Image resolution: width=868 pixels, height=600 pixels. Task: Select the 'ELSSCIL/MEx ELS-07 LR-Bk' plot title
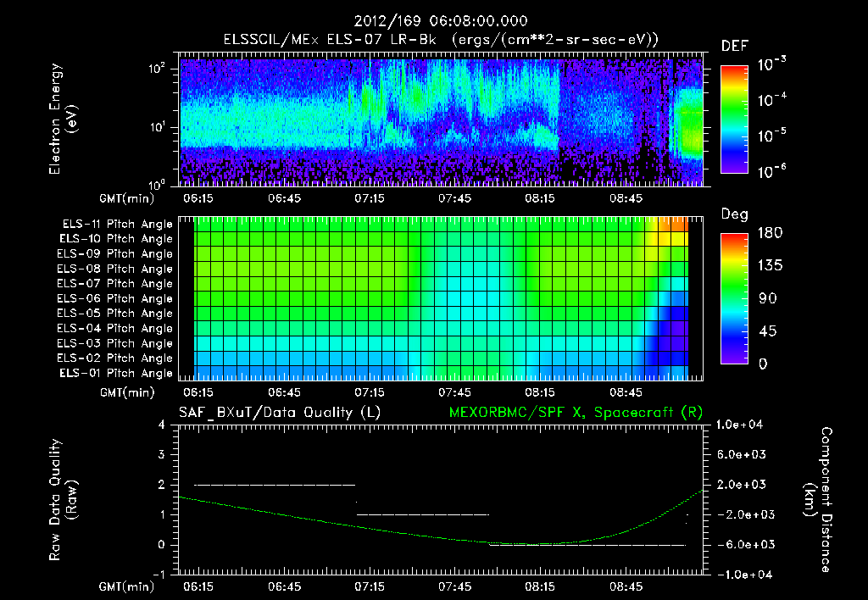[330, 40]
